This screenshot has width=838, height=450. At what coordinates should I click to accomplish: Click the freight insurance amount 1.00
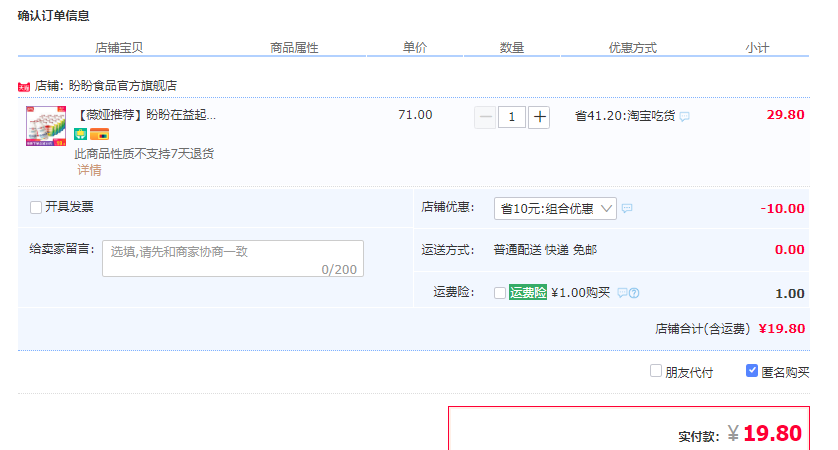[x=790, y=293]
